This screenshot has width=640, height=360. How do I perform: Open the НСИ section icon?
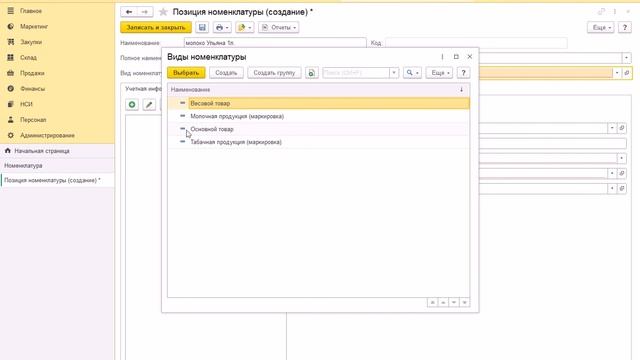[11, 104]
